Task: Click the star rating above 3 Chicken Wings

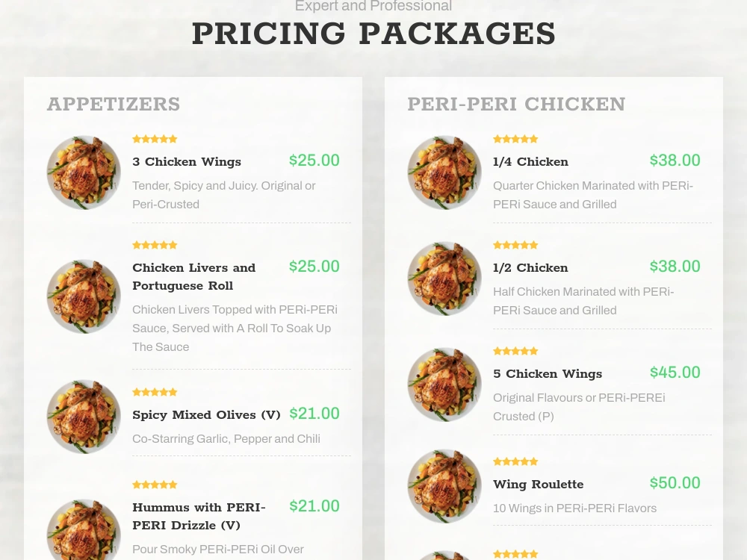Action: pyautogui.click(x=155, y=139)
